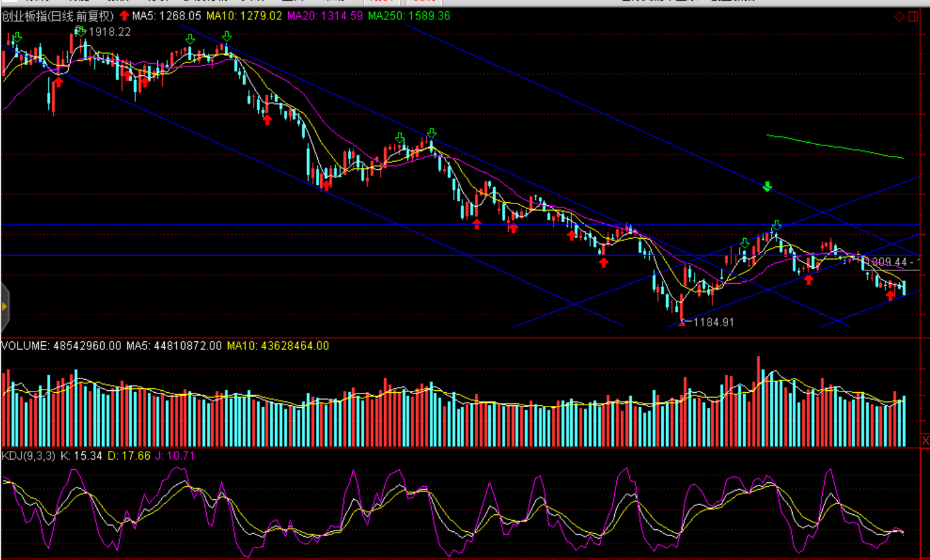Click the VOLUME indicator label
Viewport: 930px width, 560px height.
(61, 346)
